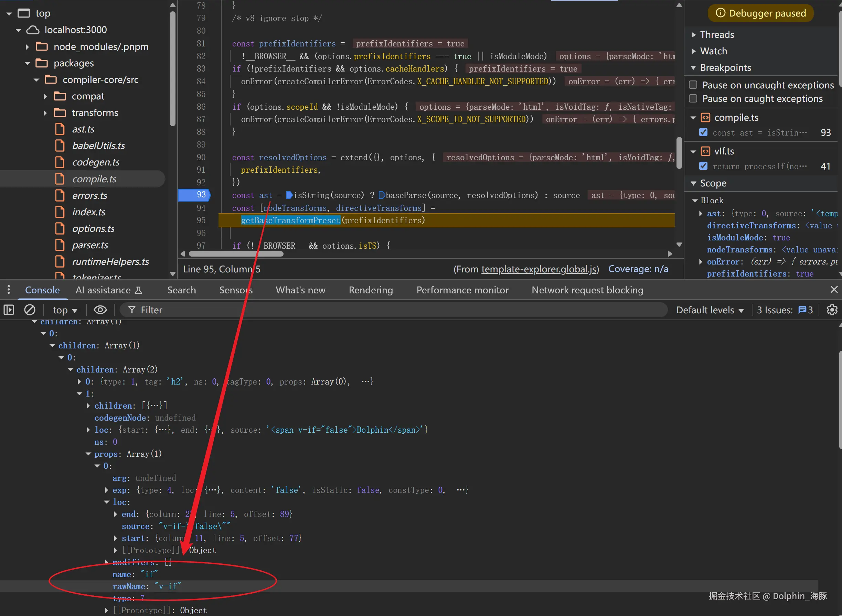Switch to the Console tab
The height and width of the screenshot is (616, 842).
tap(42, 290)
